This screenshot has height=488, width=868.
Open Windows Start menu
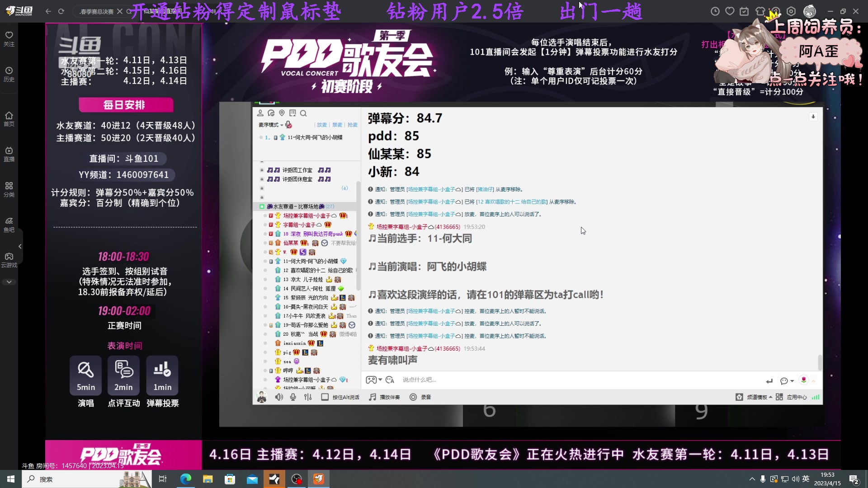(11, 479)
